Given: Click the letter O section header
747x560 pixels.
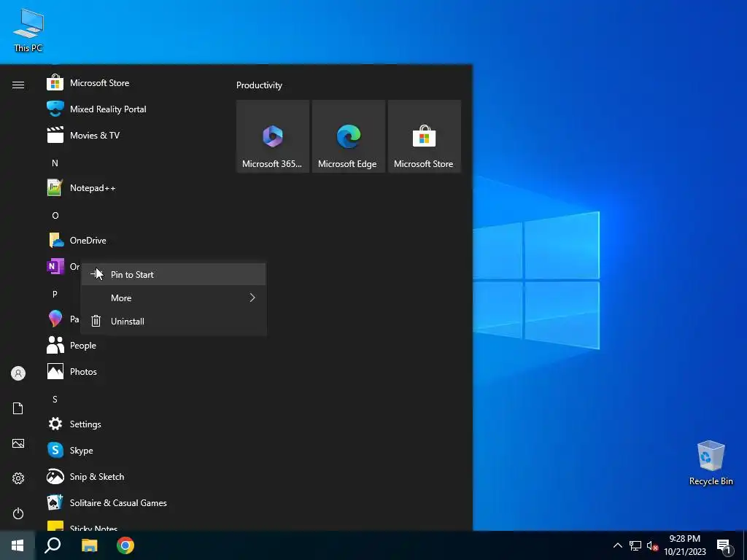Looking at the screenshot, I should [x=55, y=216].
